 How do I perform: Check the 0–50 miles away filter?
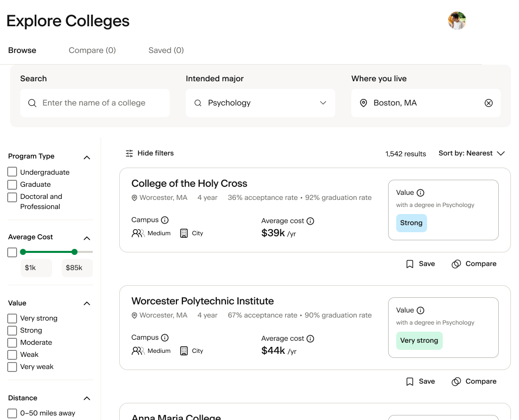point(12,413)
